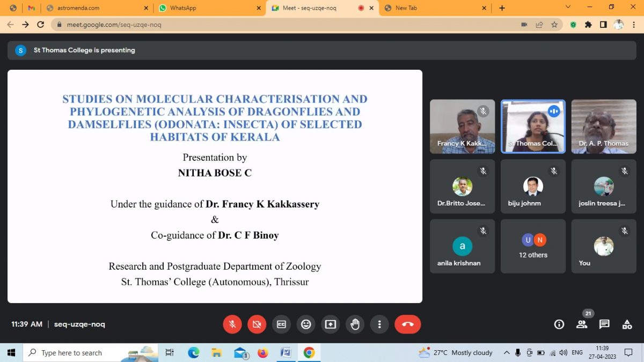Open the chat messages panel icon
Image resolution: width=644 pixels, height=362 pixels.
pos(604,324)
